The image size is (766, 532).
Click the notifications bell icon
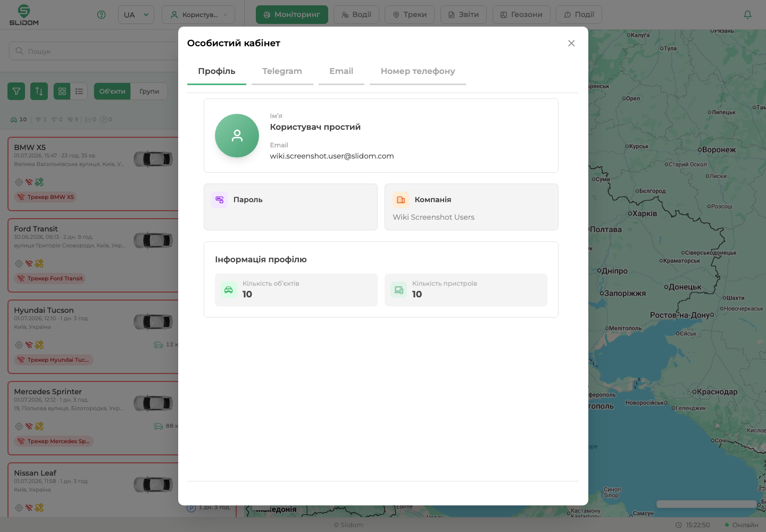click(747, 15)
